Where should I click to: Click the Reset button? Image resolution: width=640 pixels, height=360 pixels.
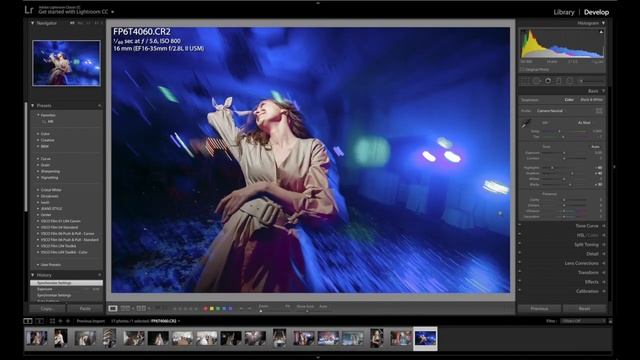tap(584, 309)
